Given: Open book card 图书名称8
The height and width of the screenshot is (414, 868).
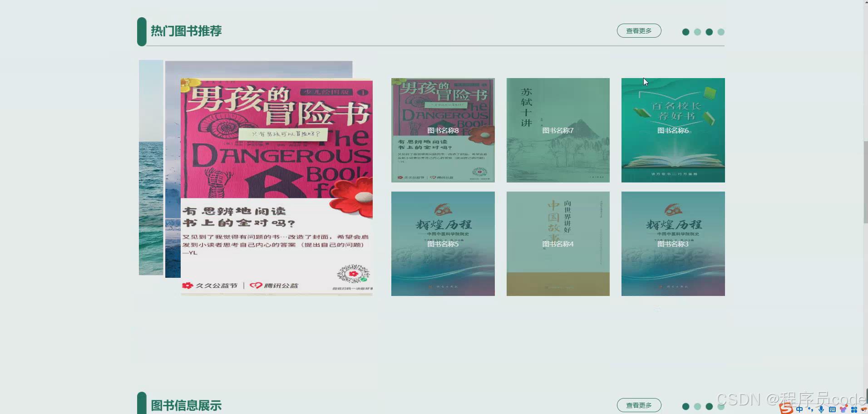Looking at the screenshot, I should click(443, 130).
